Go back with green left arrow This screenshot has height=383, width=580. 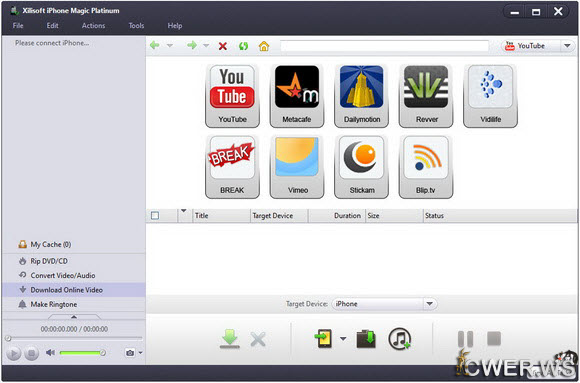pos(155,46)
